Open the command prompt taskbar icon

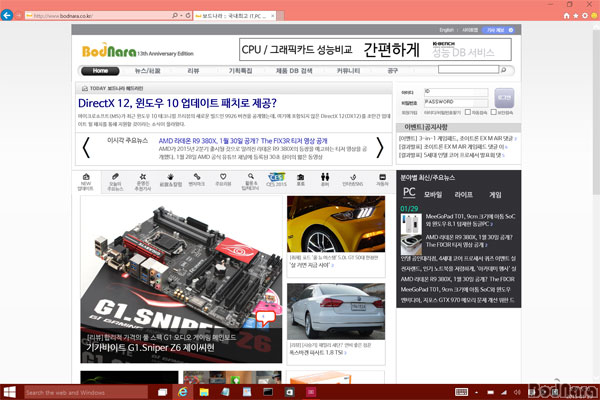click(x=268, y=392)
